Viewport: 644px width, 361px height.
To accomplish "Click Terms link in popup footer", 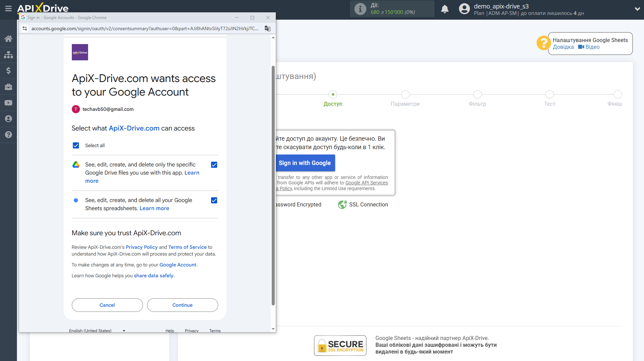I will click(x=215, y=330).
